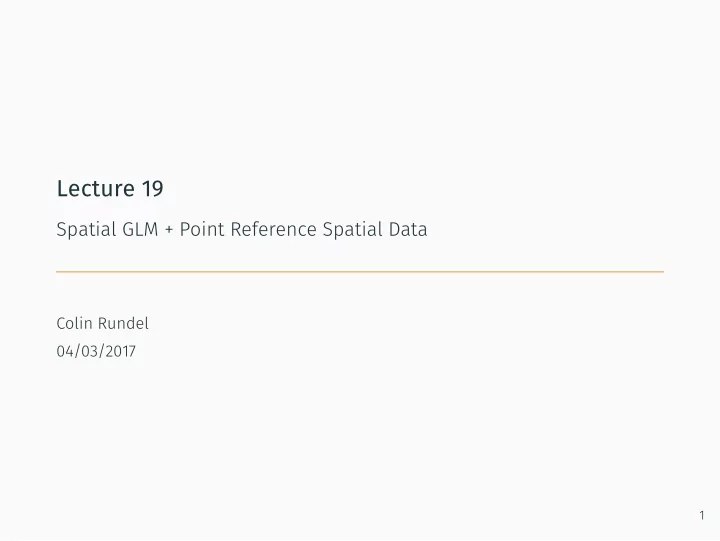Click the first word "Spatial" of the subtitle
Image resolution: width=720 pixels, height=541 pixels.
point(85,230)
